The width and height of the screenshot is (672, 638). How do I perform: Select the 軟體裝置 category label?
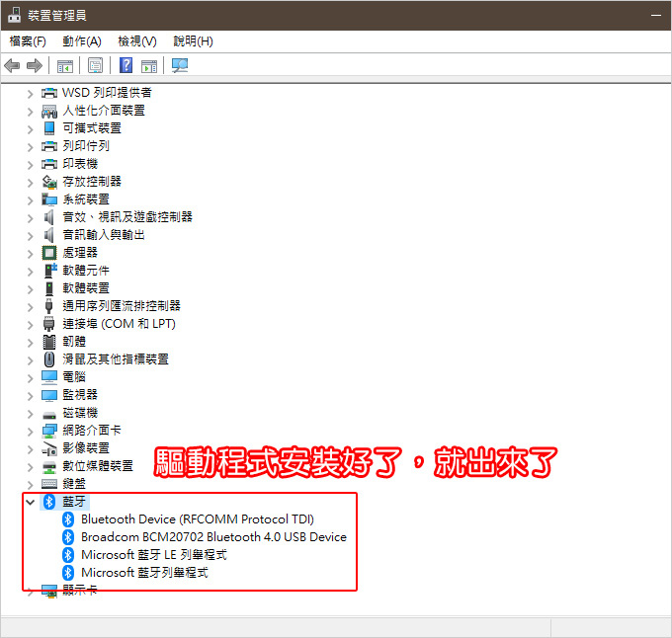pos(86,288)
